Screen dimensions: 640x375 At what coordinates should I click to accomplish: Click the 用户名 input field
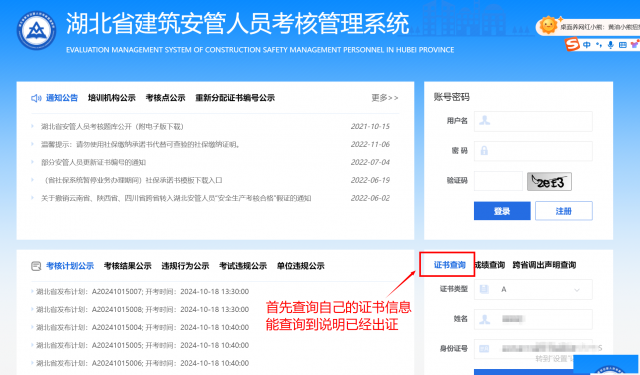tap(533, 121)
